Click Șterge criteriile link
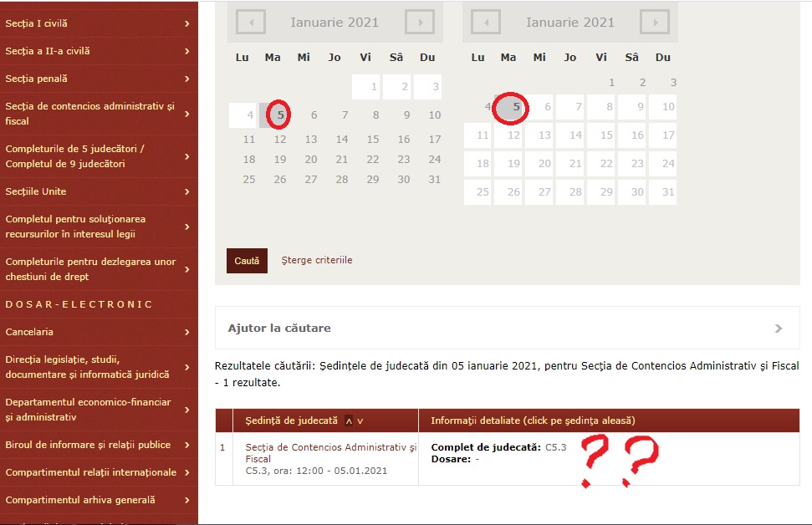 tap(317, 260)
